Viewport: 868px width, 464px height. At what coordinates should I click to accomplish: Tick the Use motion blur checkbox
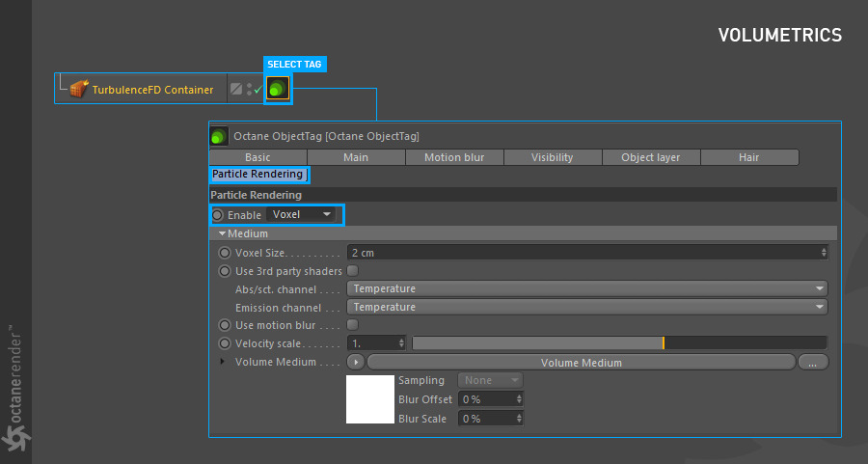coord(352,325)
